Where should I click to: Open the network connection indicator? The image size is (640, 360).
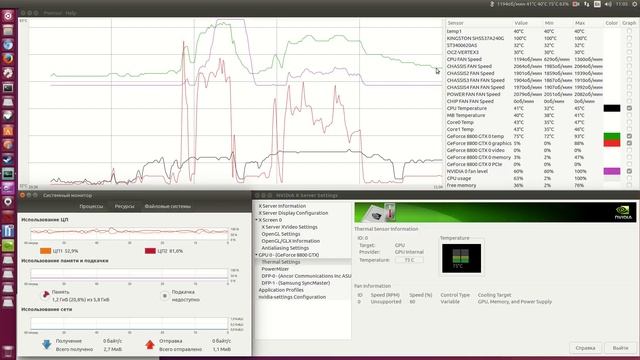(587, 4)
